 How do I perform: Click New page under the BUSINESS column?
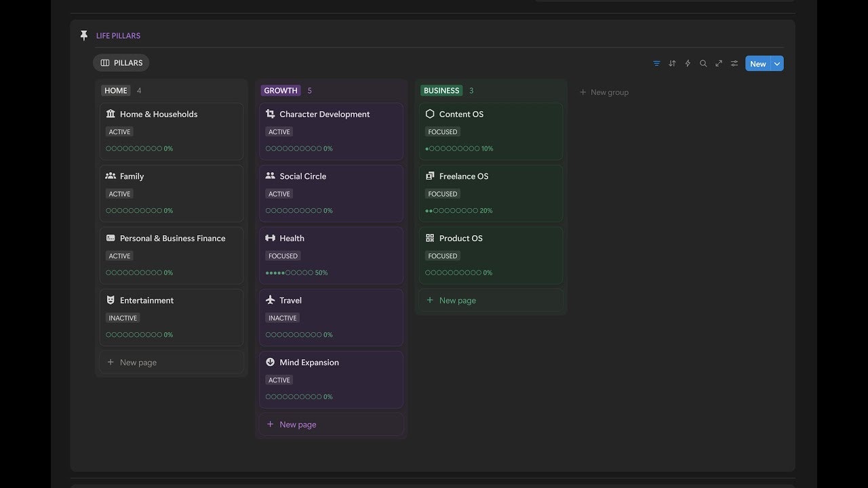point(457,300)
